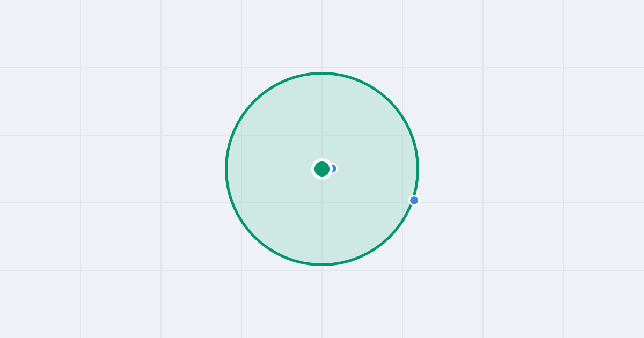The image size is (644, 338).
Task: Click the circle outline just above edge handle
Action: pyautogui.click(x=417, y=185)
